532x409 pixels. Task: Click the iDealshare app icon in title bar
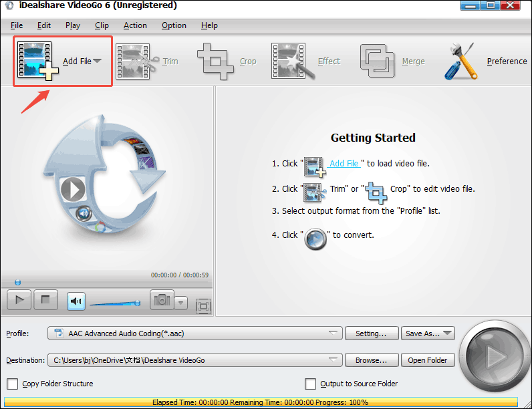pos(9,5)
